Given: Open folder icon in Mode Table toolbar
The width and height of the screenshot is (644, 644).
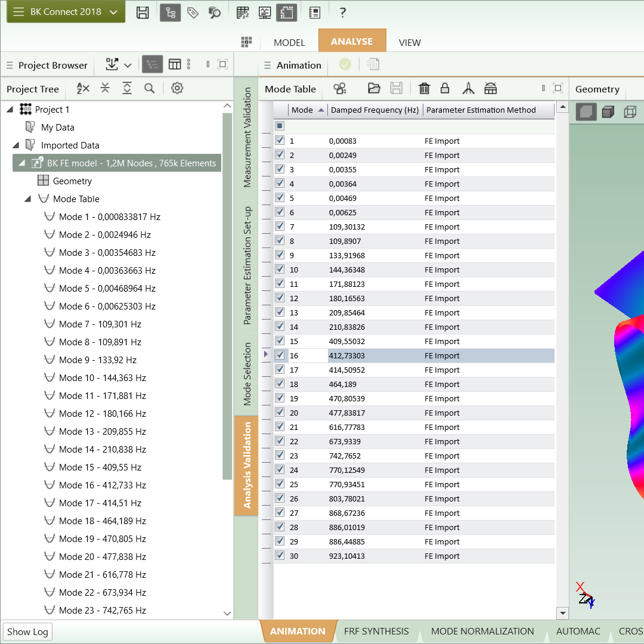Looking at the screenshot, I should point(374,89).
